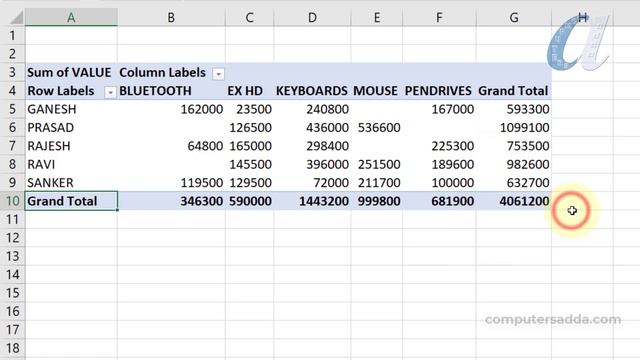Open the Row Labels filter dropdown

coord(110,92)
